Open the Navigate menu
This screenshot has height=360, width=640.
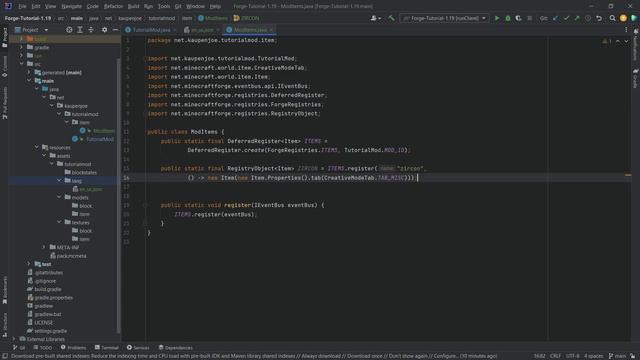tap(71, 6)
